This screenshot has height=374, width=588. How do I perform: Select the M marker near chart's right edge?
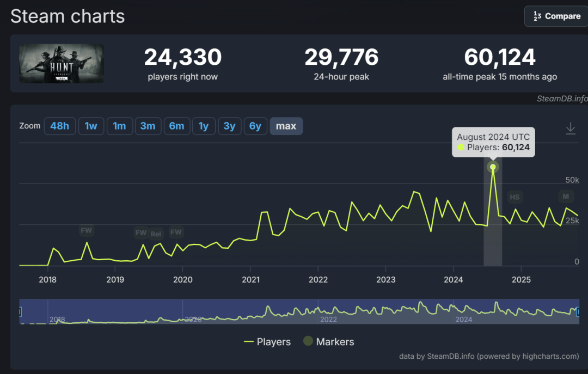[x=566, y=196]
